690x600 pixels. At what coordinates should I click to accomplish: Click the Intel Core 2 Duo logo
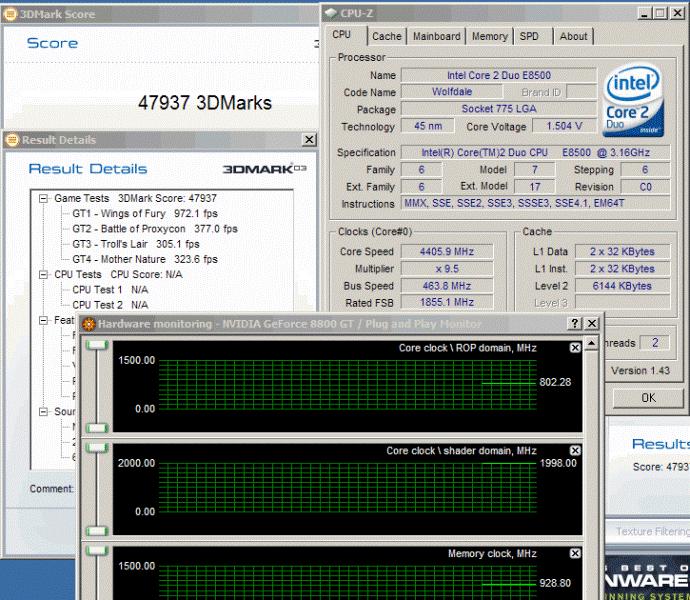(633, 101)
